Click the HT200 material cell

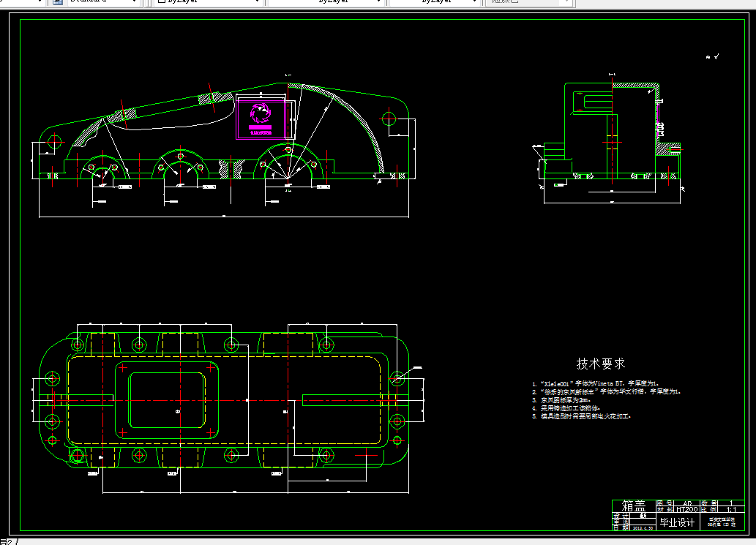coord(687,509)
